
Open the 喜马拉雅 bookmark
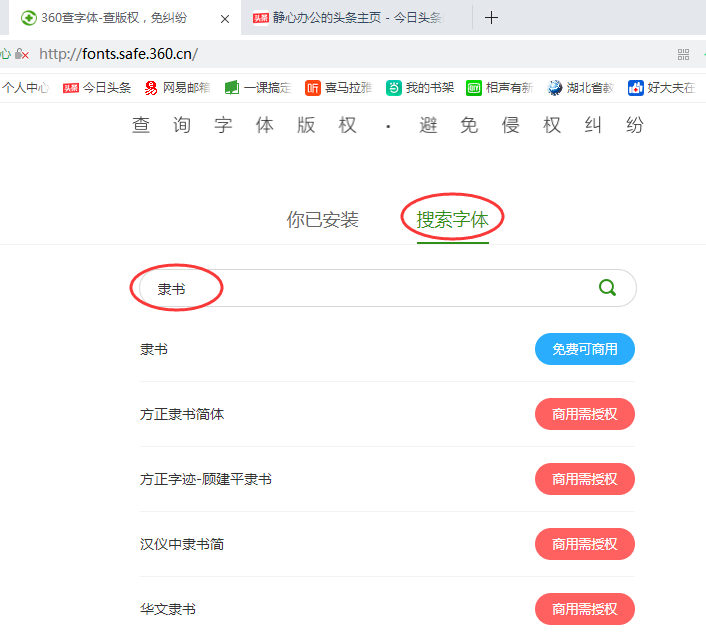point(339,88)
